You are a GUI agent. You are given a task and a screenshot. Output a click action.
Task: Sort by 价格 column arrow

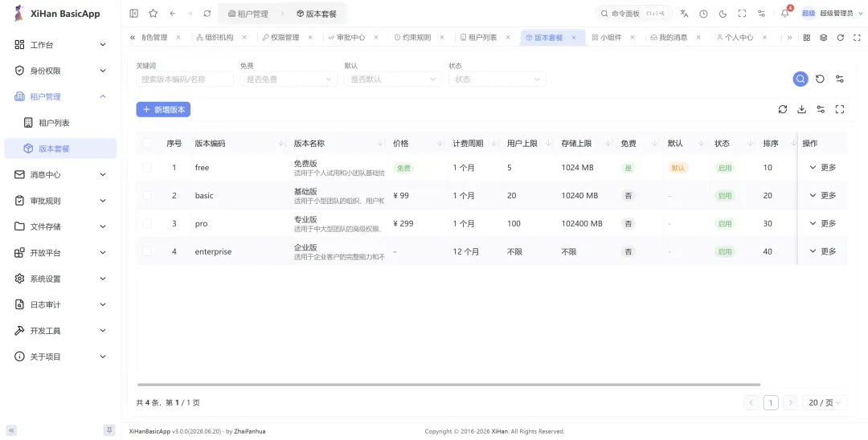[x=440, y=143]
